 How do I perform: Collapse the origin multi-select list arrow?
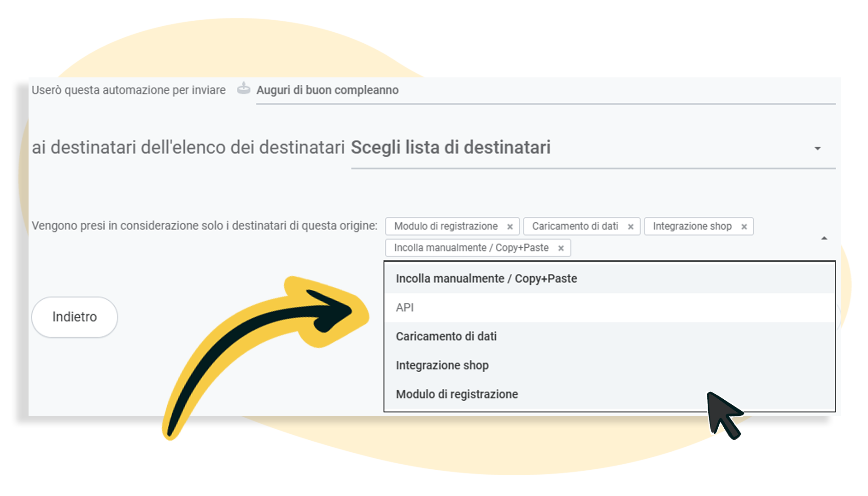pos(824,238)
